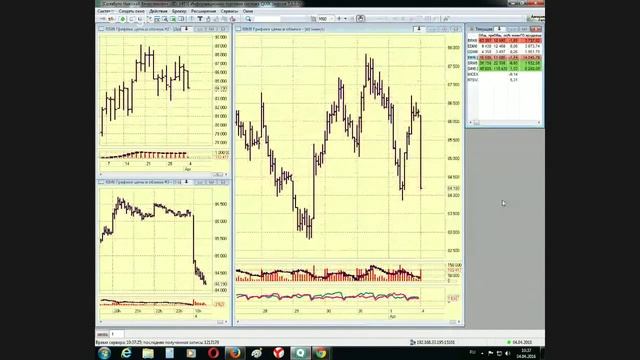This screenshot has width=640, height=360.
Task: Open the Система menu
Action: [x=106, y=11]
